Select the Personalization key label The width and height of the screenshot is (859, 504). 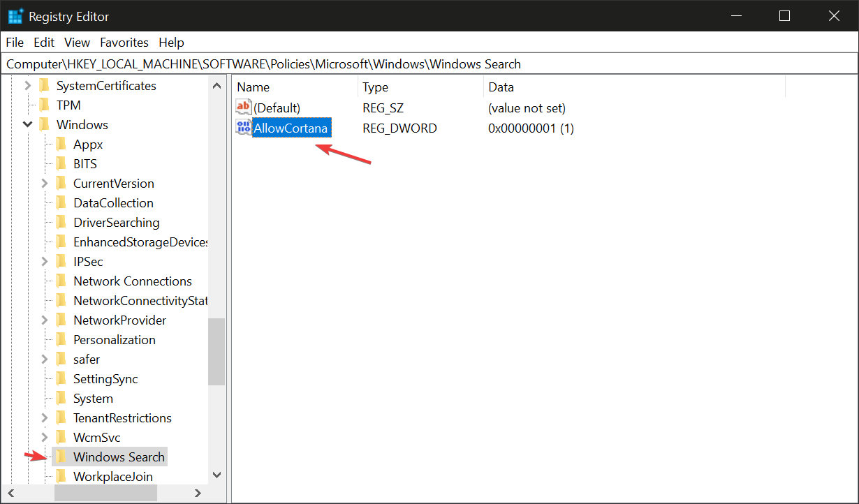pyautogui.click(x=115, y=340)
